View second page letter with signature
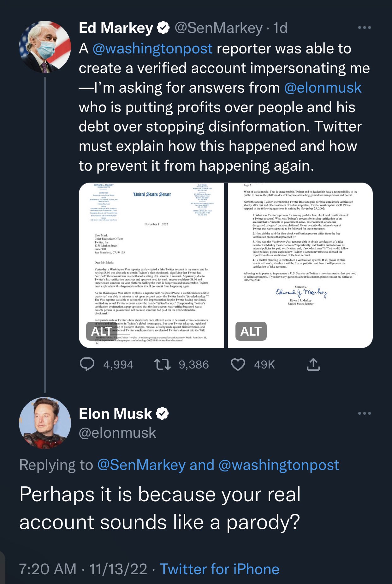This screenshot has width=392, height=584. click(300, 265)
